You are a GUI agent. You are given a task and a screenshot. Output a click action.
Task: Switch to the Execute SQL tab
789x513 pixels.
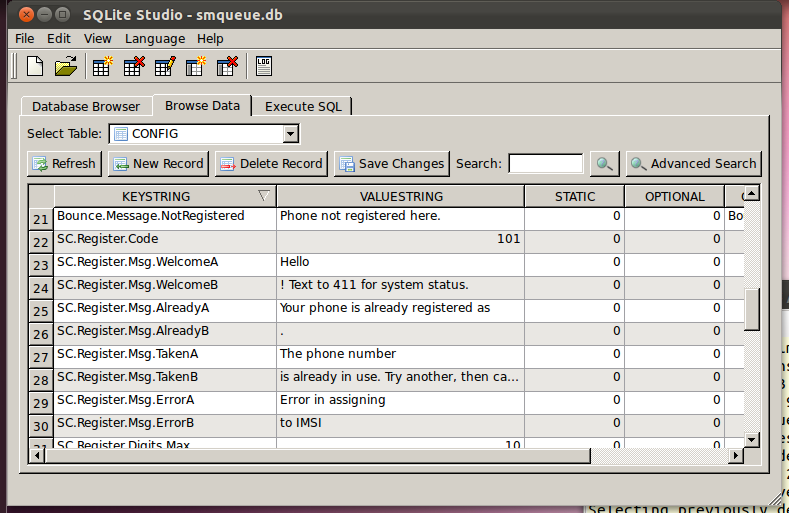302,106
